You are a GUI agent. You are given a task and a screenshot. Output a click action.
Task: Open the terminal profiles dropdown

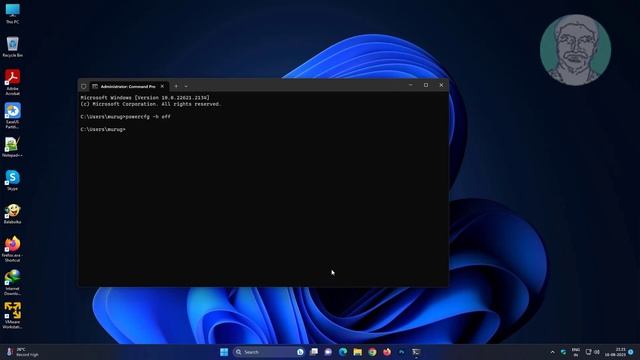point(186,86)
